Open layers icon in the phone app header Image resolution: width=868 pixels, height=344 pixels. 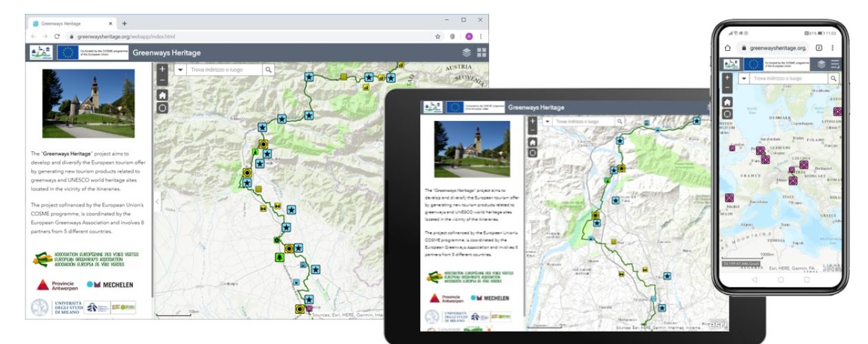pyautogui.click(x=821, y=64)
